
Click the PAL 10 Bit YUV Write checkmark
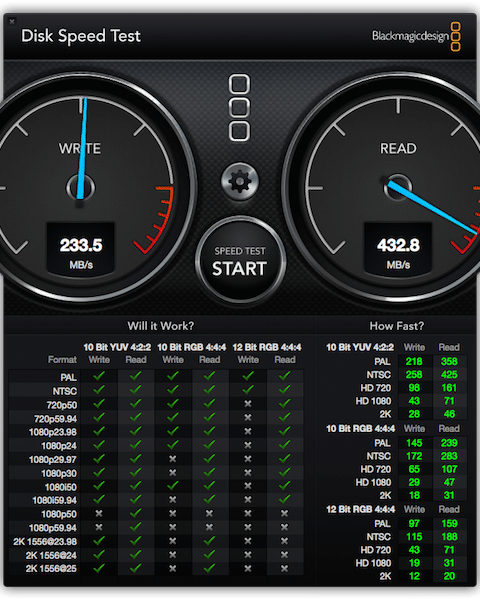click(x=99, y=376)
